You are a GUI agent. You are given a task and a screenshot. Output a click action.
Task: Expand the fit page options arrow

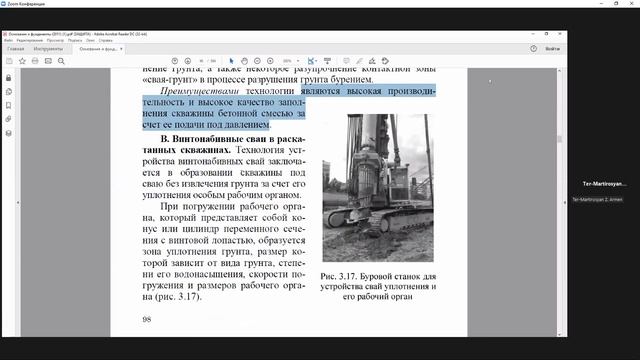tap(316, 61)
